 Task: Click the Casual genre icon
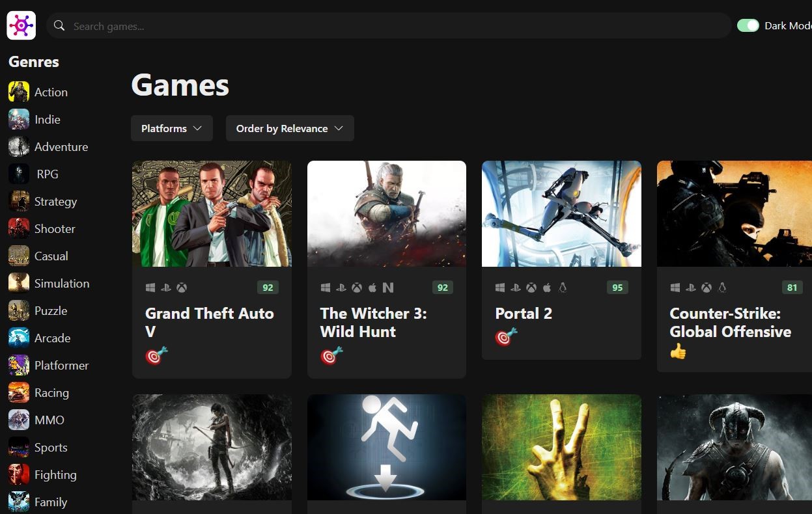click(x=19, y=256)
